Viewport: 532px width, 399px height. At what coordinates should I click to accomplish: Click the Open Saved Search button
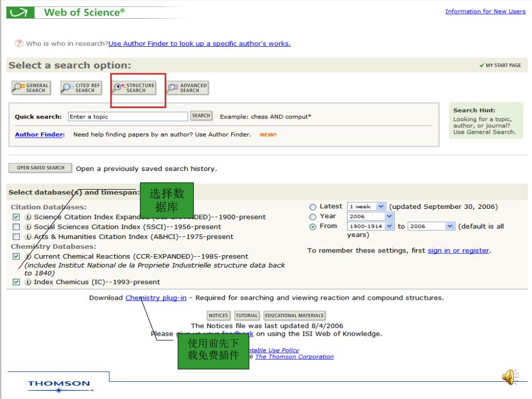(x=41, y=168)
